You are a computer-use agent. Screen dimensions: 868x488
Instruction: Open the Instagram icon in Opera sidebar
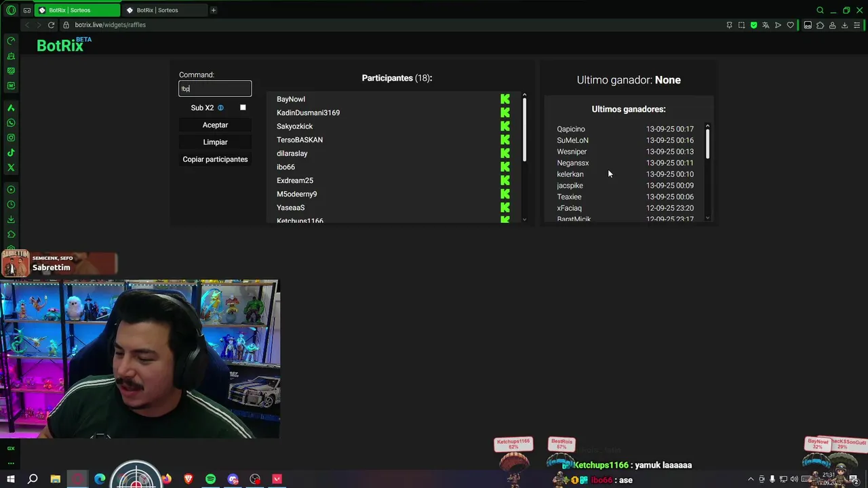[11, 138]
